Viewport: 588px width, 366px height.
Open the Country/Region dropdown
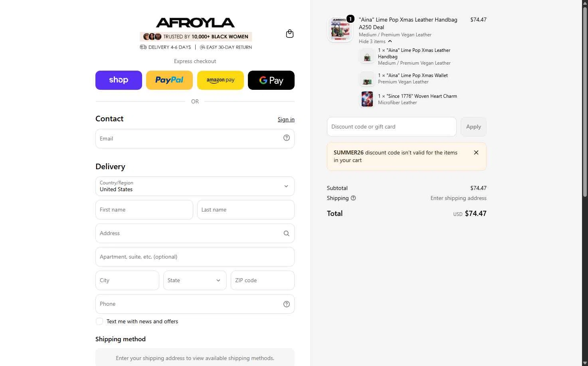point(195,186)
